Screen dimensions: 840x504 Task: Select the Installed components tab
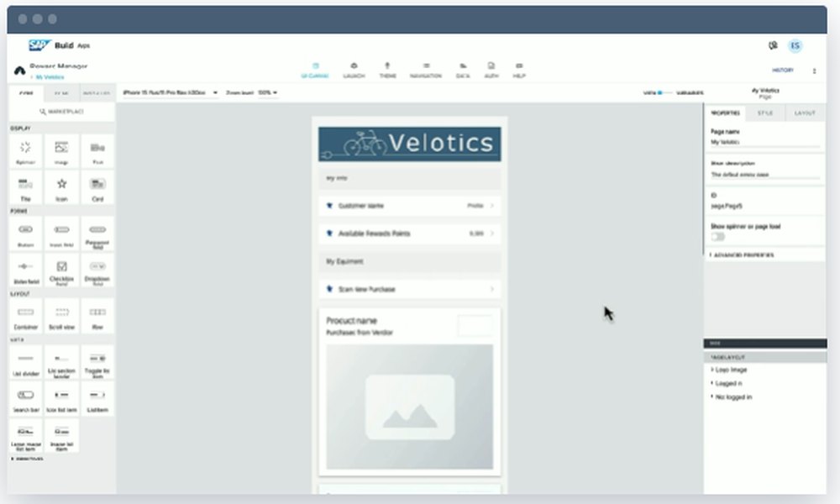coord(97,93)
